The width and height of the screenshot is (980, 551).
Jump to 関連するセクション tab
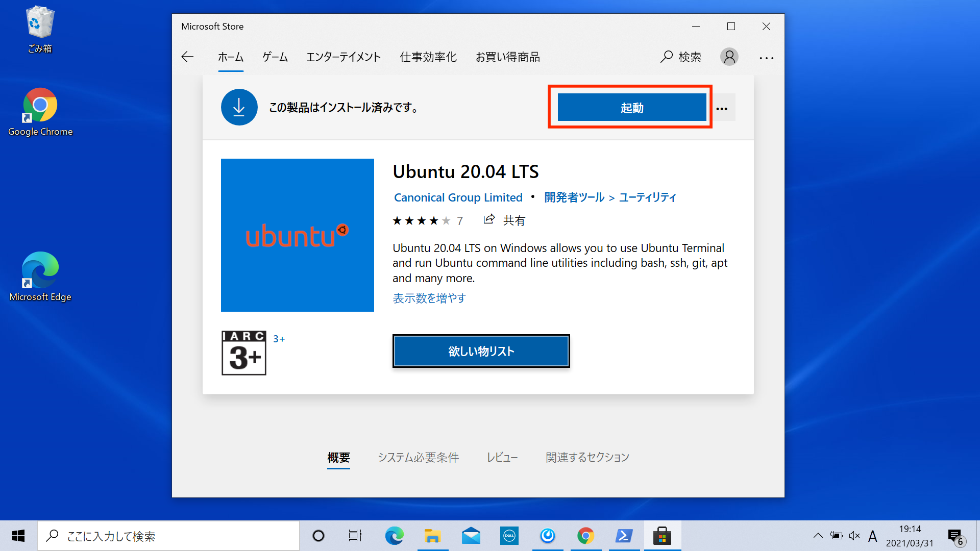(587, 458)
